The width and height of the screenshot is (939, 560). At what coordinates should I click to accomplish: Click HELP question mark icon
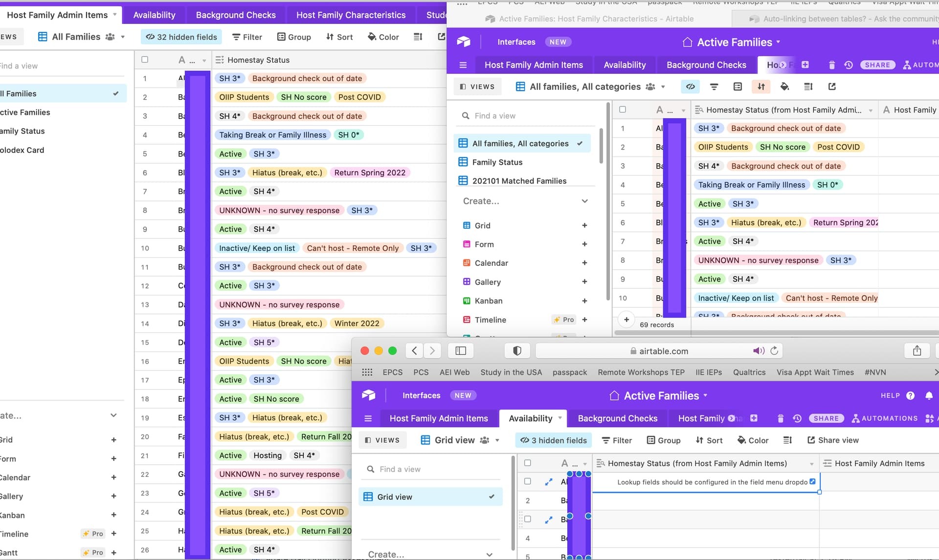coord(910,395)
